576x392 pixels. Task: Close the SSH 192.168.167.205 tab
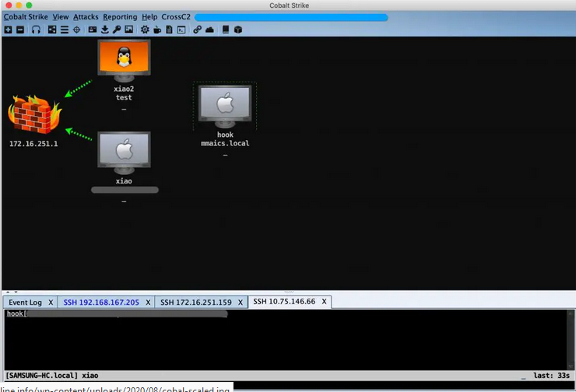[x=148, y=302]
